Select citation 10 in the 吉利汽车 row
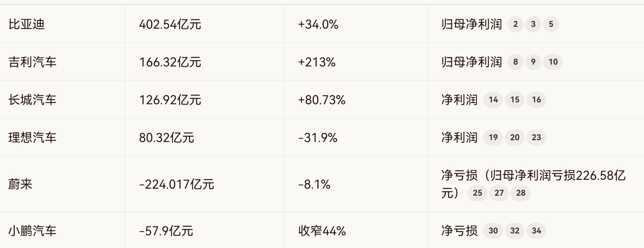The width and height of the screenshot is (644, 248). 553,62
